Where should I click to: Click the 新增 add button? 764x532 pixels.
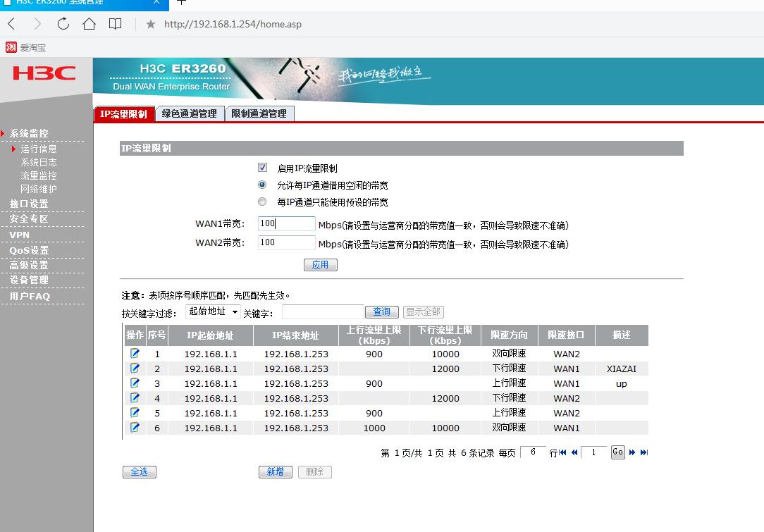point(276,471)
